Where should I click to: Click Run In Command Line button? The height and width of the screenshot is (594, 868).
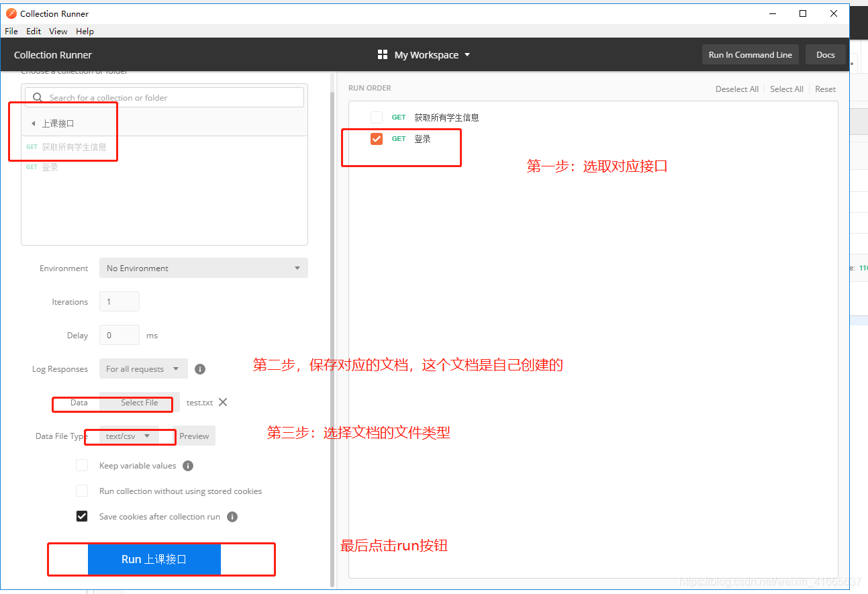(x=751, y=55)
